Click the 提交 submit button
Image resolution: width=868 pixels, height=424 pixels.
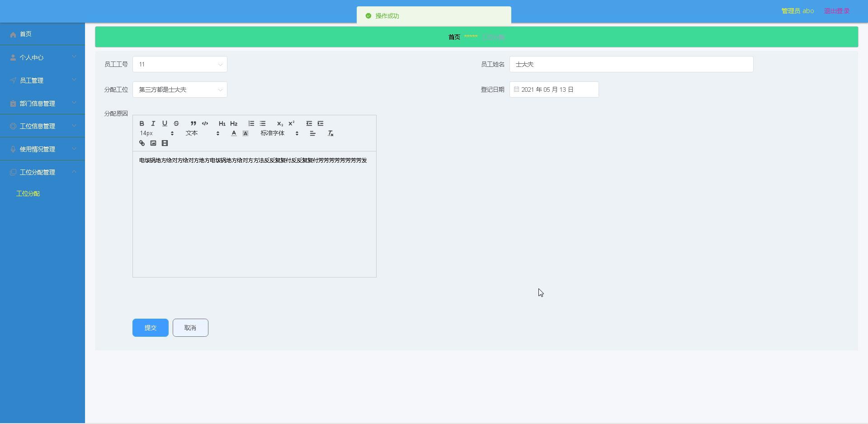click(150, 328)
